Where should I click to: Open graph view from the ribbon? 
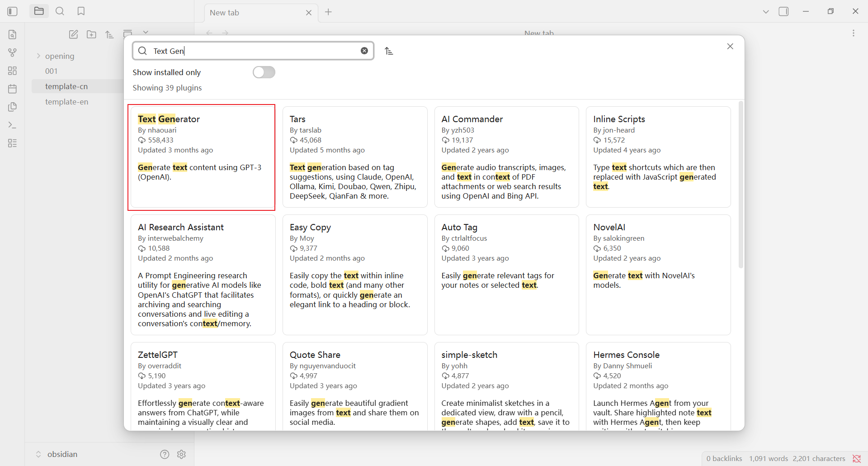pyautogui.click(x=12, y=52)
